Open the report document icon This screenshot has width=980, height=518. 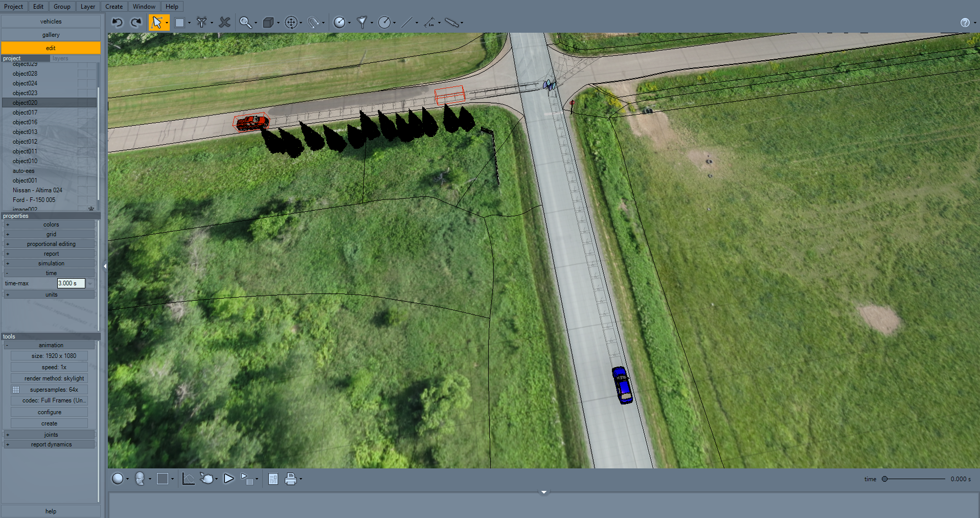(x=273, y=479)
